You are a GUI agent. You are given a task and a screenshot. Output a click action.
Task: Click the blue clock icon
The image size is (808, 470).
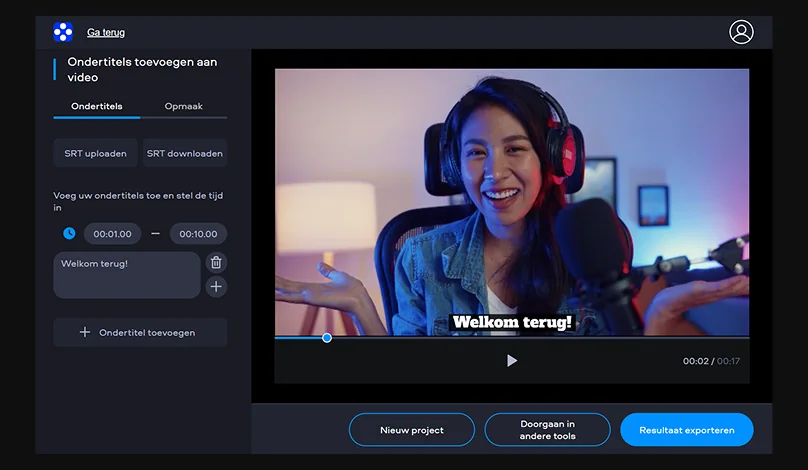coord(69,234)
